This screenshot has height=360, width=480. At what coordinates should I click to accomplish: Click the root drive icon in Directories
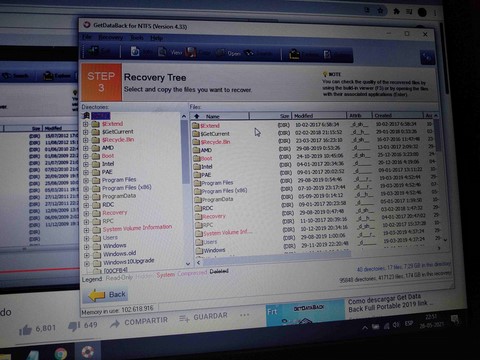coord(87,115)
